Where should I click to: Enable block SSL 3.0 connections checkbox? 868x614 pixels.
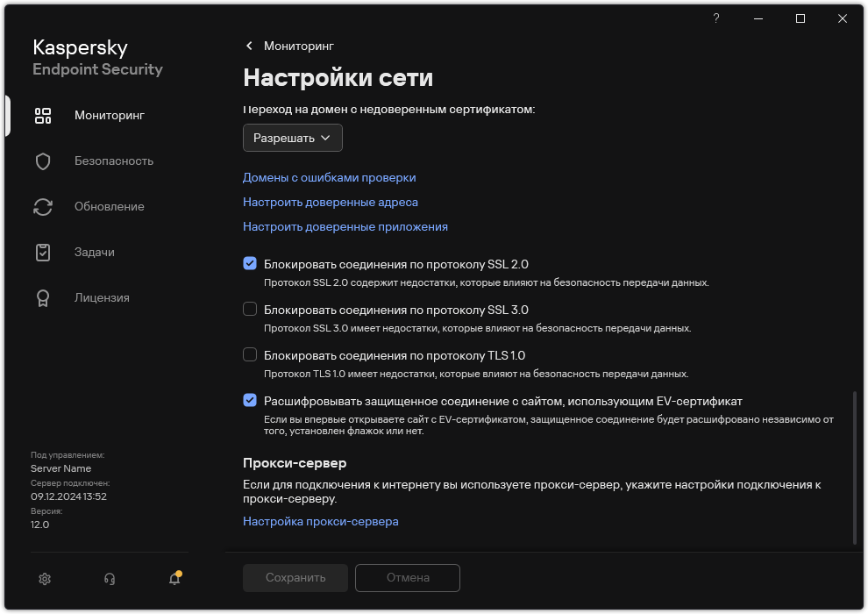pos(250,309)
